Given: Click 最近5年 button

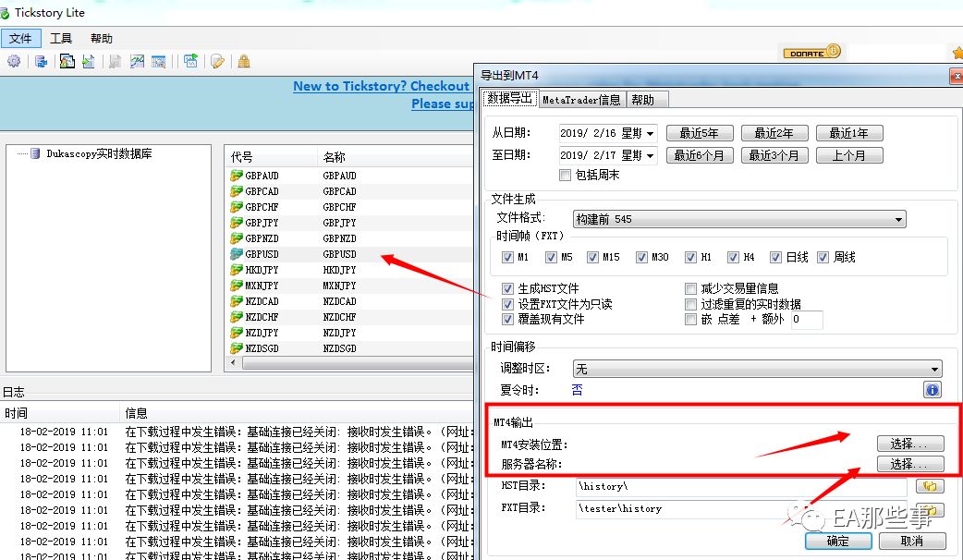Looking at the screenshot, I should pos(700,133).
